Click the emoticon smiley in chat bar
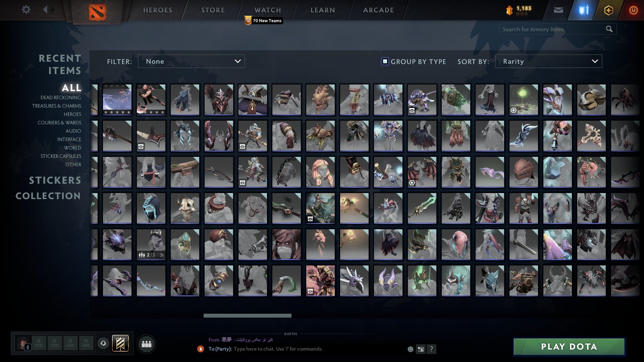 [x=411, y=349]
